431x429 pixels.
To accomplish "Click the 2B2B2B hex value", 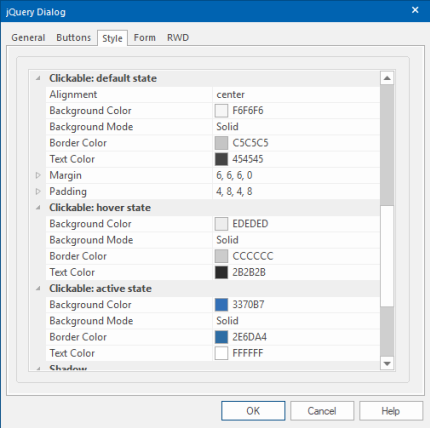I will (249, 272).
